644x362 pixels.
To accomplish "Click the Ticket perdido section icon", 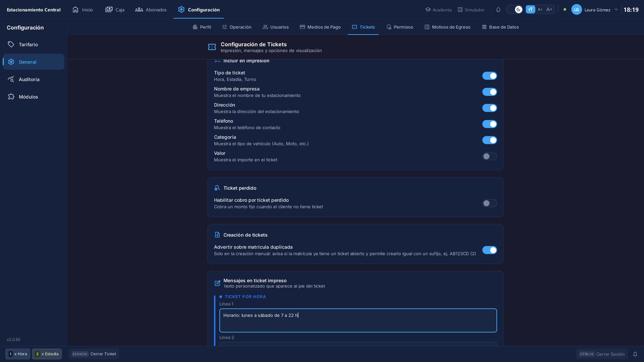I will click(217, 188).
